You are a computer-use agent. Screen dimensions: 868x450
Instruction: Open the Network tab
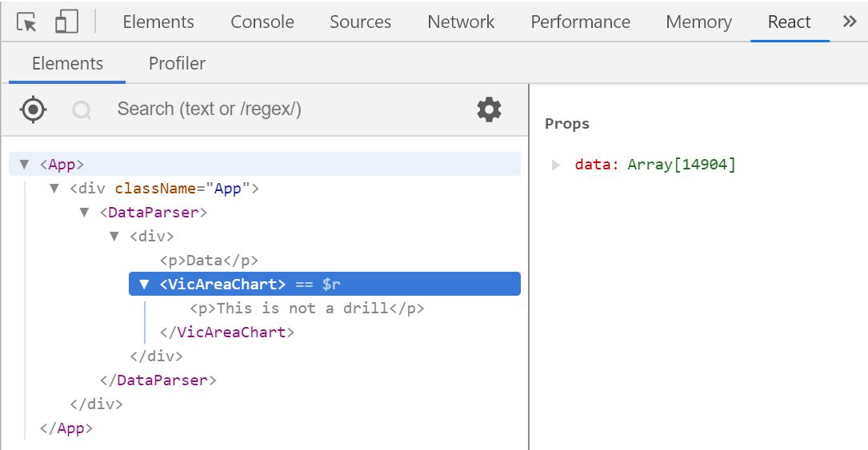coord(461,22)
